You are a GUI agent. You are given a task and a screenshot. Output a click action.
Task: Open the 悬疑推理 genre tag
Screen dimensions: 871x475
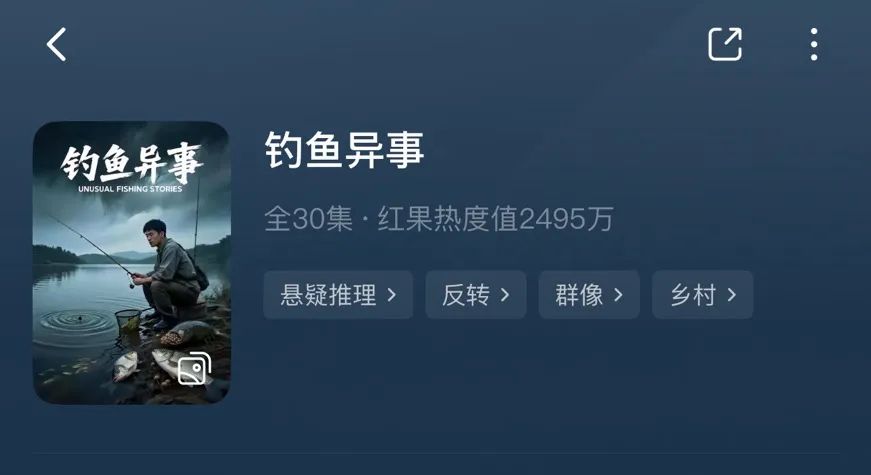tap(338, 295)
